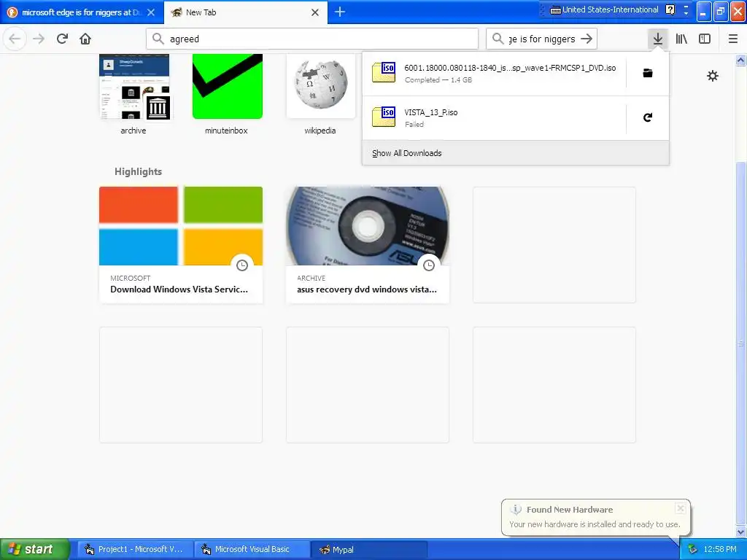Click the hardware system tray icon
Screen dimensions: 747x560
693,550
